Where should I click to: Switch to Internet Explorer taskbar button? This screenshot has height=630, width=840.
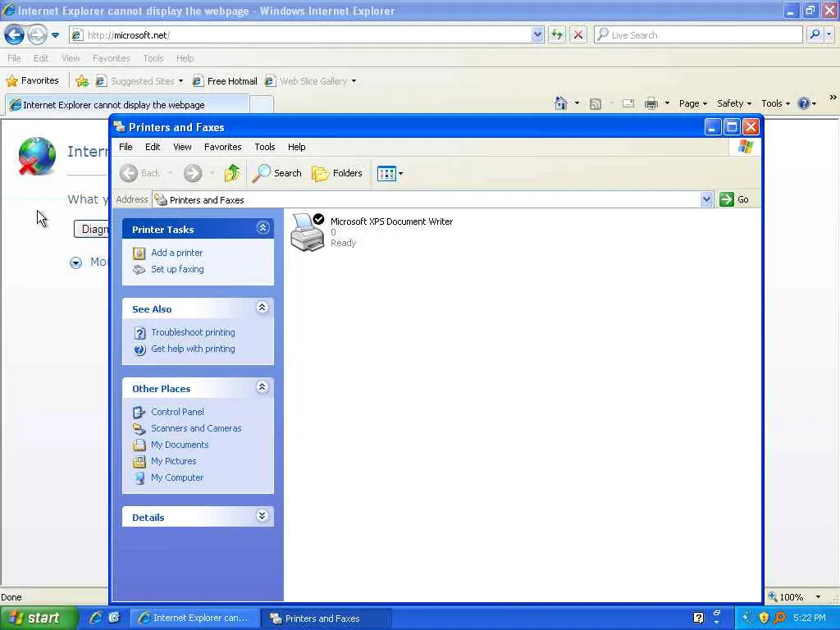[x=194, y=618]
